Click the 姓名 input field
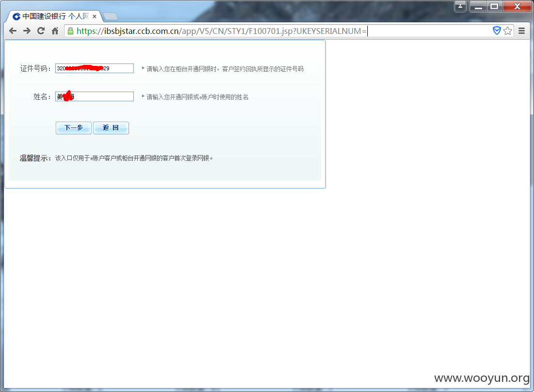This screenshot has height=392, width=534. (94, 97)
